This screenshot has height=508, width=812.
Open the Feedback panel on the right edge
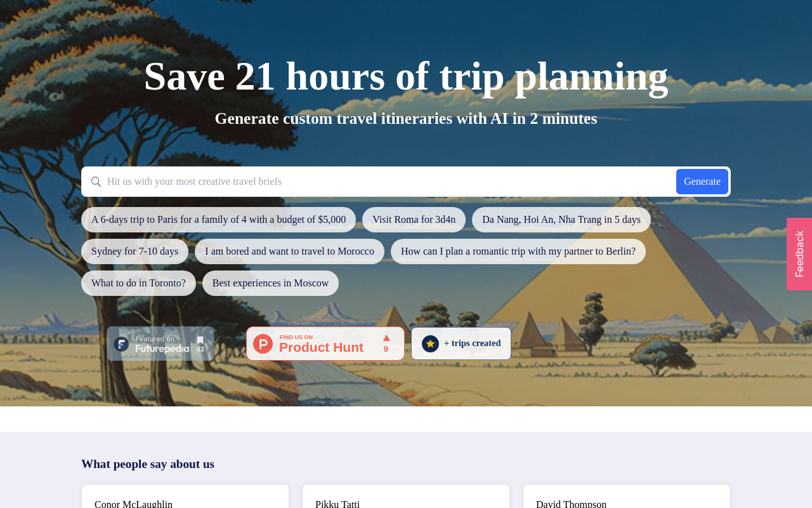799,254
